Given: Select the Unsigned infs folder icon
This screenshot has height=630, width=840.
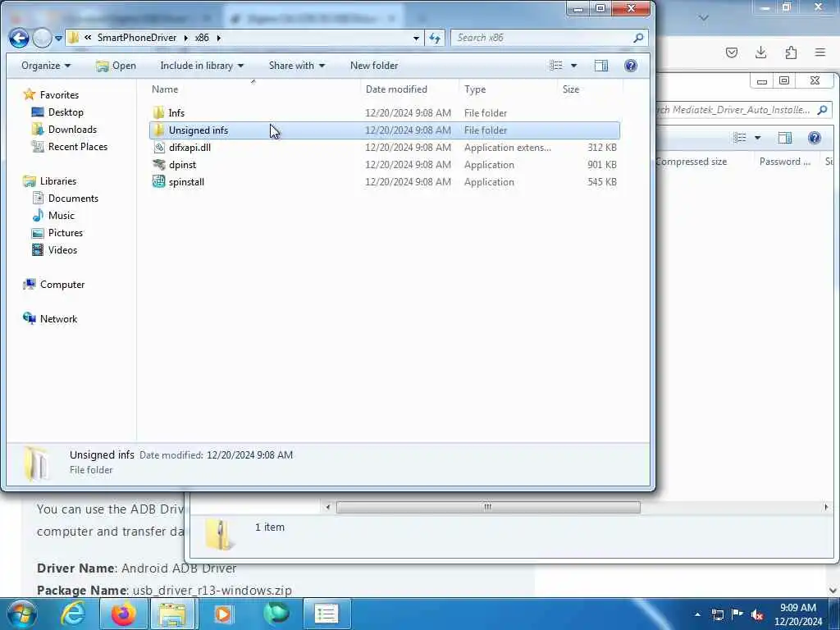Looking at the screenshot, I should click(158, 130).
